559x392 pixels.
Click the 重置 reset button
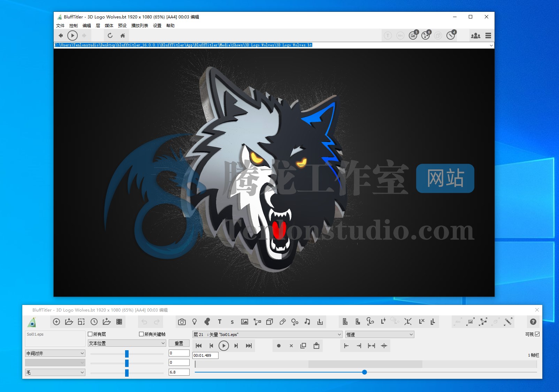pos(179,343)
